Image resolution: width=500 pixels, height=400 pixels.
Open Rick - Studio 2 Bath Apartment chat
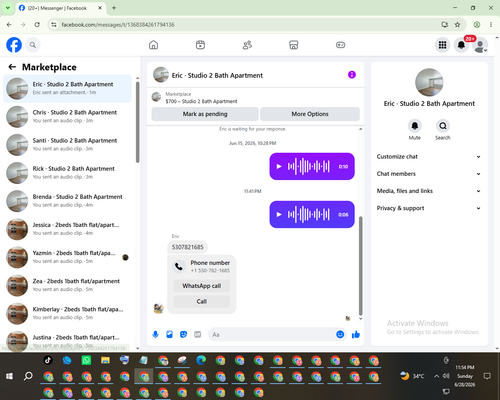(x=67, y=173)
